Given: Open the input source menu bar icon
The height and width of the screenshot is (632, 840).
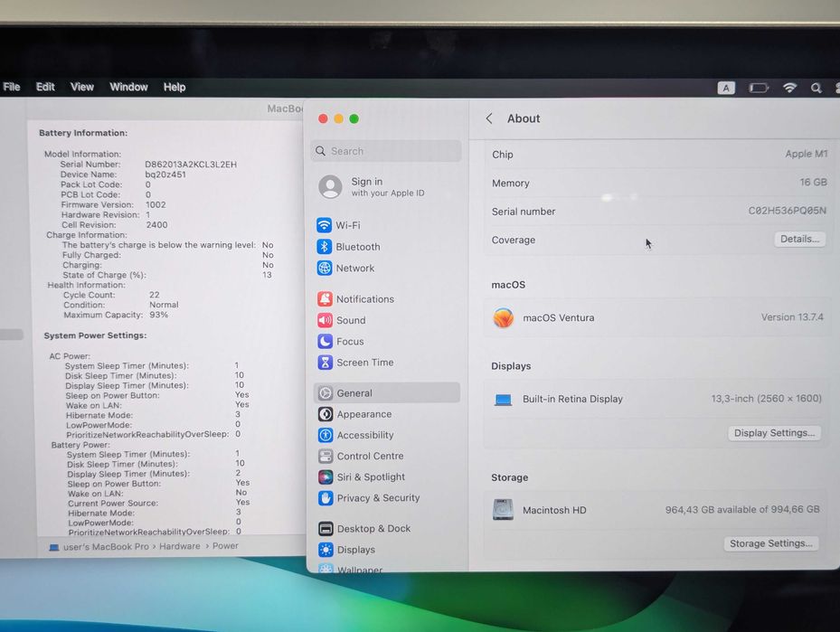Looking at the screenshot, I should coord(726,88).
